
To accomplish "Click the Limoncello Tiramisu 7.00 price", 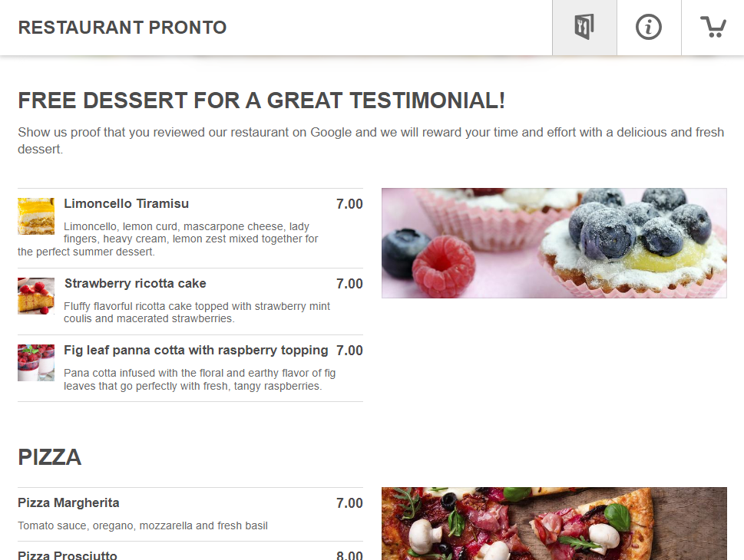I will coord(349,204).
